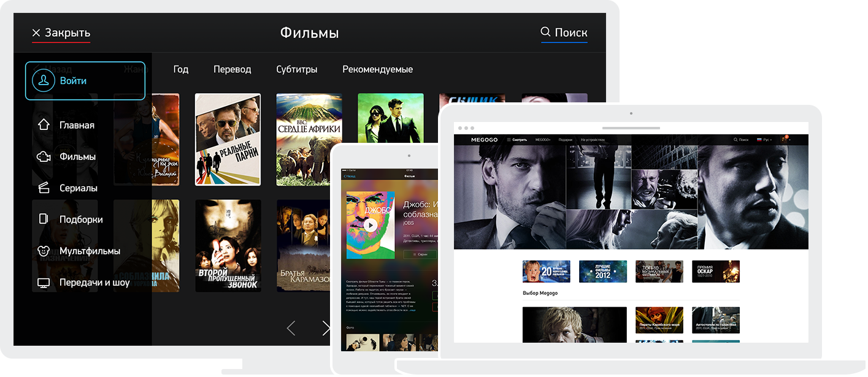Click Джобс title text on tablet

[420, 210]
